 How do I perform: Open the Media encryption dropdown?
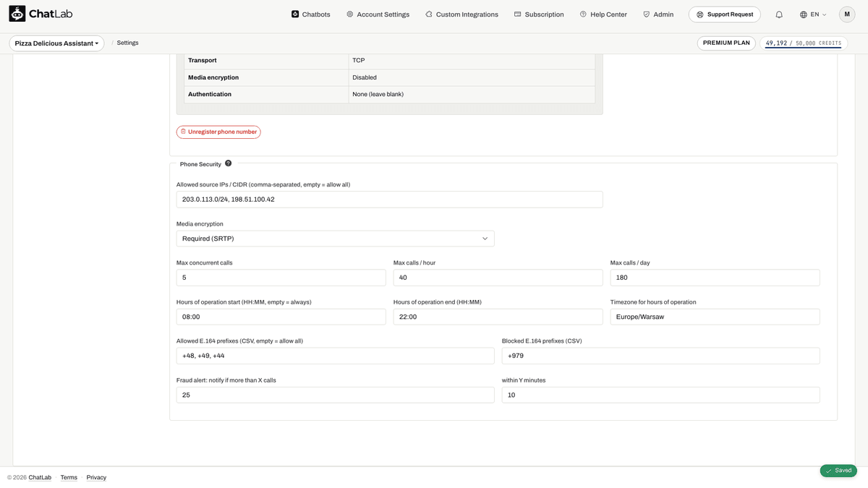(x=336, y=239)
